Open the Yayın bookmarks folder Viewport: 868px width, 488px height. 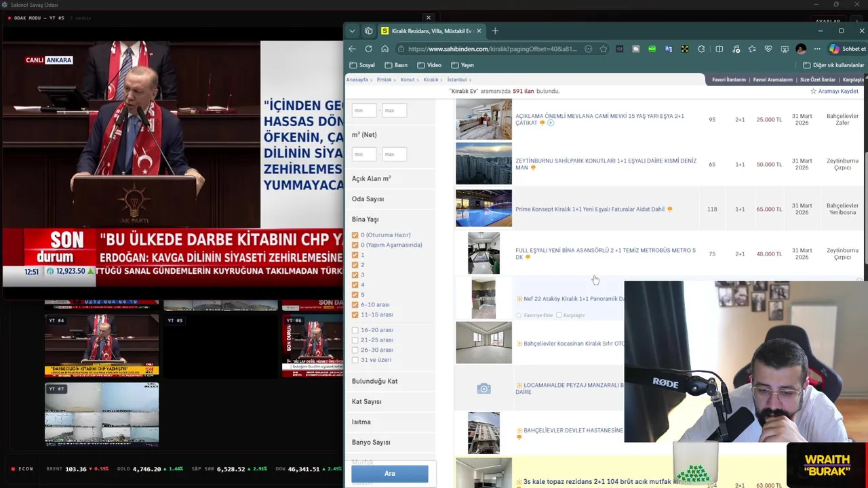coord(462,65)
